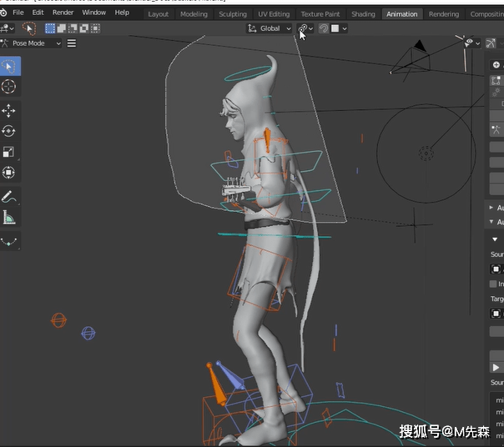
Task: Choose the Subtract Selection mode icon
Action: [73, 28]
